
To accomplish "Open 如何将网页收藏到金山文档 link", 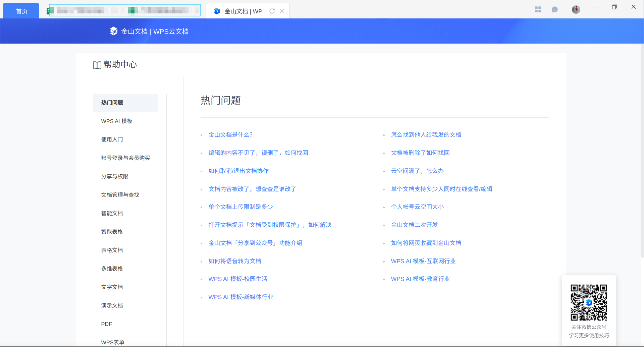I will [426, 243].
